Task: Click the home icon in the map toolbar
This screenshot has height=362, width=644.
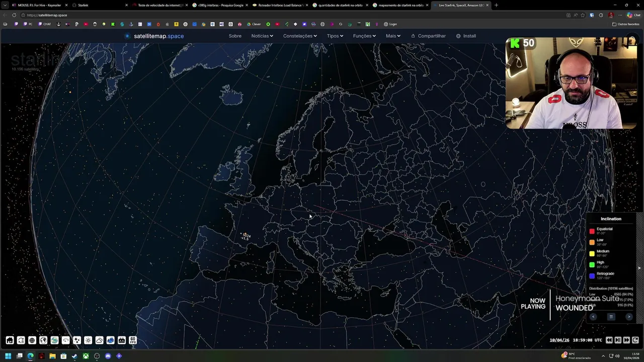Action: tap(10, 340)
